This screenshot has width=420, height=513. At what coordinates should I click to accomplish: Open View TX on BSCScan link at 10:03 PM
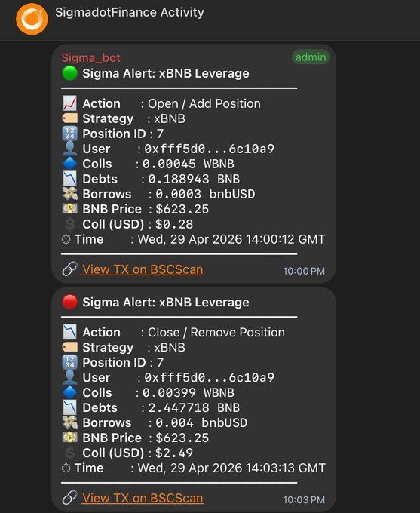pos(143,498)
